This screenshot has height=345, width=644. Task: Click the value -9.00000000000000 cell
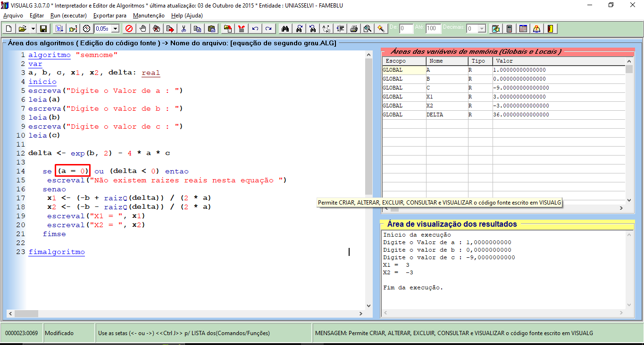[x=559, y=88]
